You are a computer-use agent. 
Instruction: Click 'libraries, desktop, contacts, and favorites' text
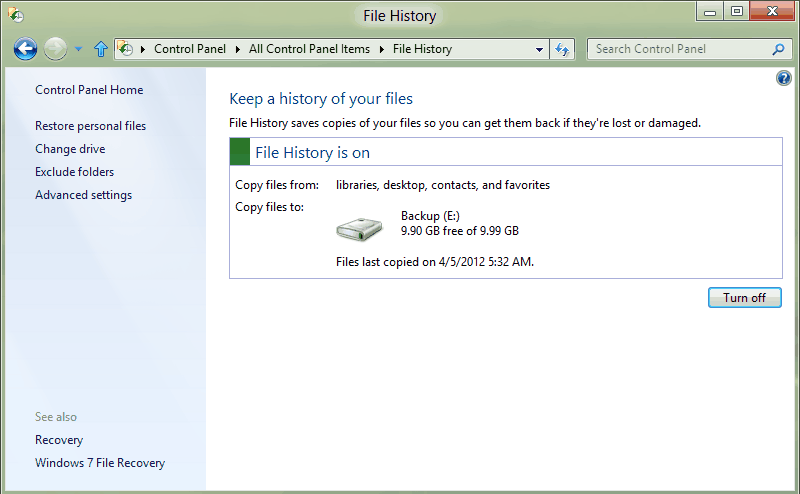pos(443,185)
